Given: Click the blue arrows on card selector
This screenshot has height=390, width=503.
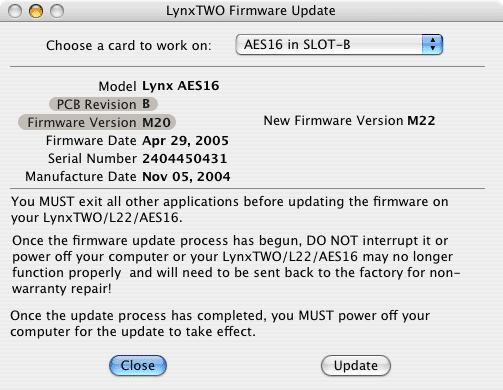Looking at the screenshot, I should point(432,44).
